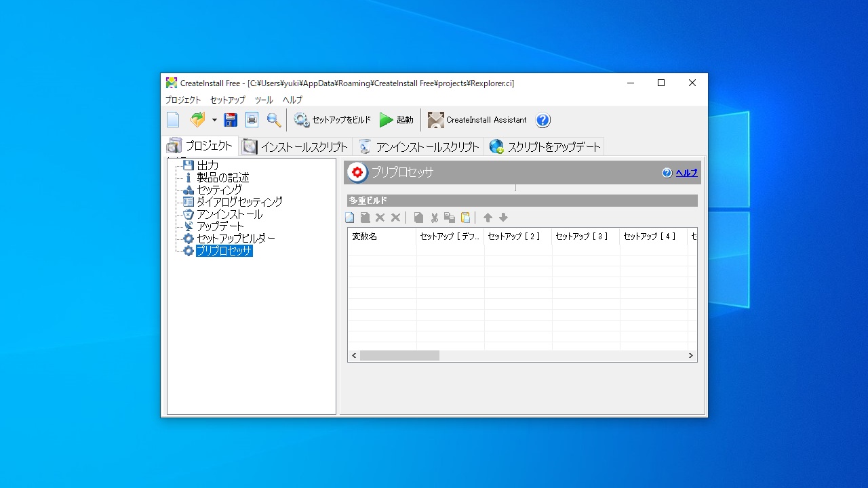Open the セットアップ menu
Screen dimensions: 868x488
pyautogui.click(x=228, y=100)
